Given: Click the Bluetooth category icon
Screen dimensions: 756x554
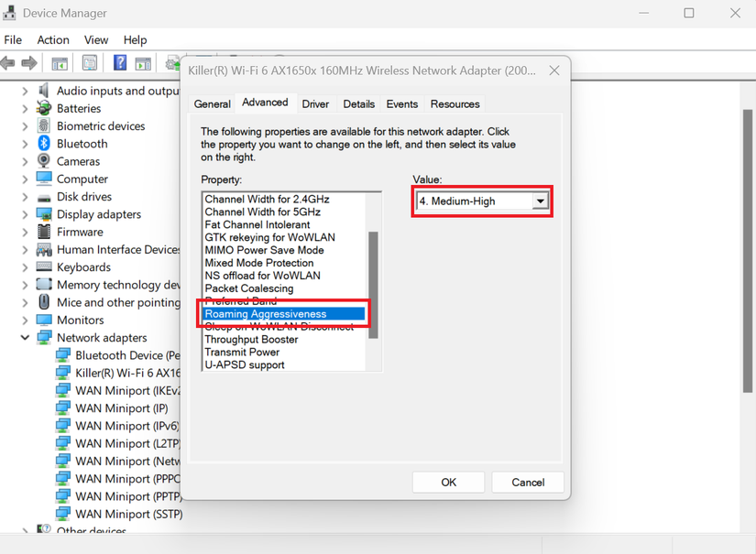Looking at the screenshot, I should (42, 143).
